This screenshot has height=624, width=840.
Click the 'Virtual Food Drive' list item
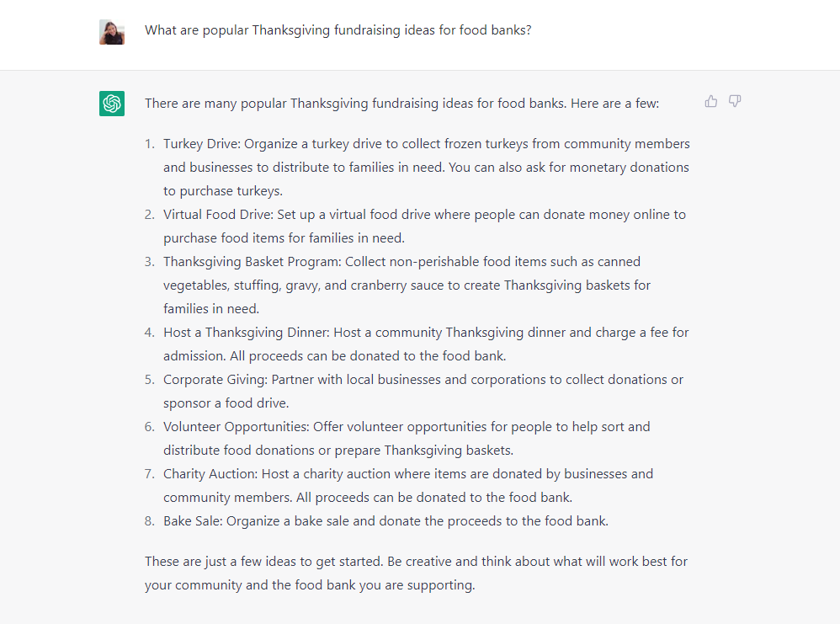coord(425,227)
